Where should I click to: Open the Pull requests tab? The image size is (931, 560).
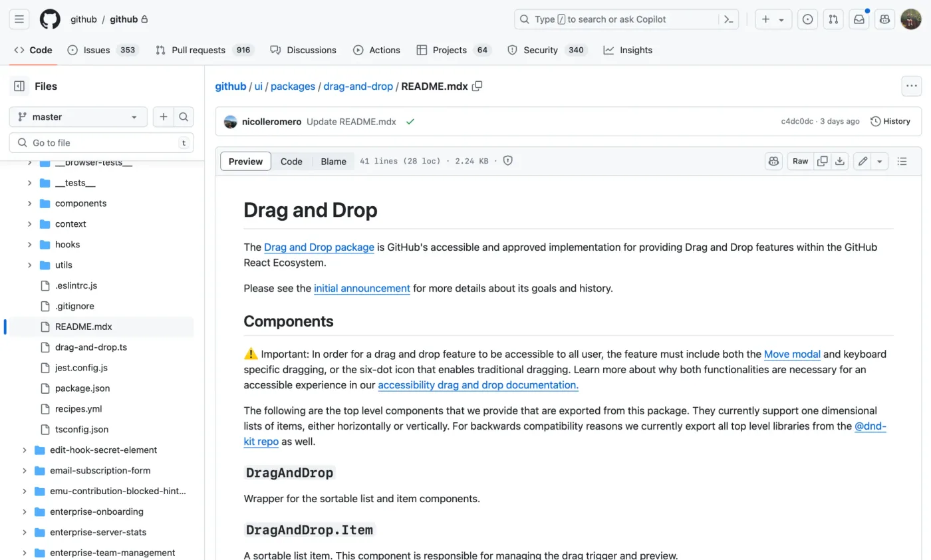tap(206, 50)
